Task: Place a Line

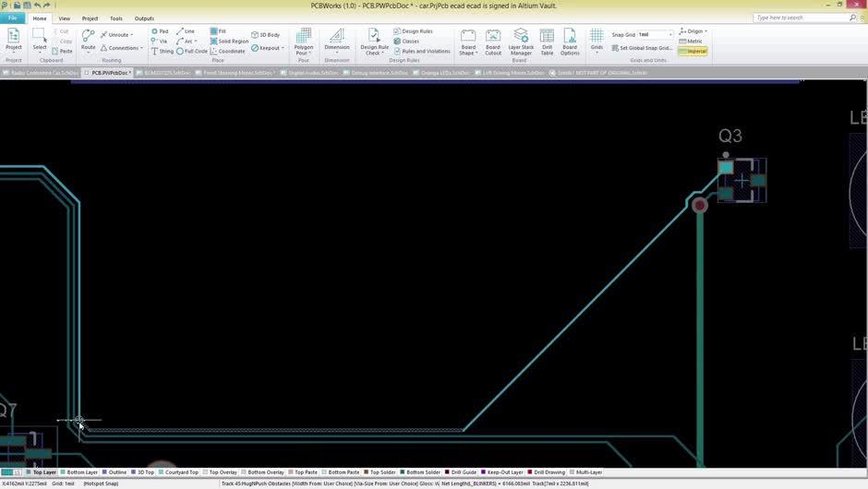Action: 186,31
